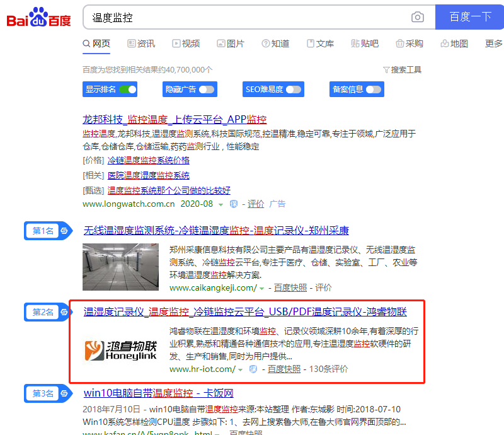Click the www.caikangkeji.com/ URL
504x435 pixels.
pos(213,288)
